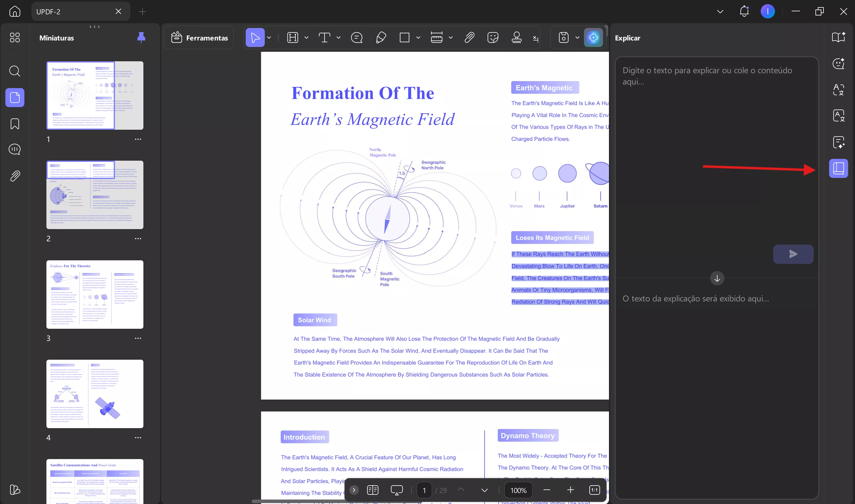Expand the selection tool dropdown arrow
This screenshot has width=855, height=504.
pyautogui.click(x=269, y=37)
